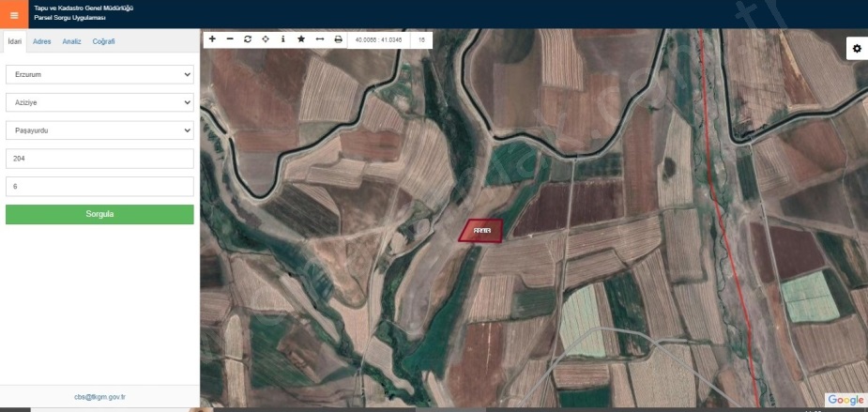
Task: Click the locate crosshair icon
Action: pos(266,39)
